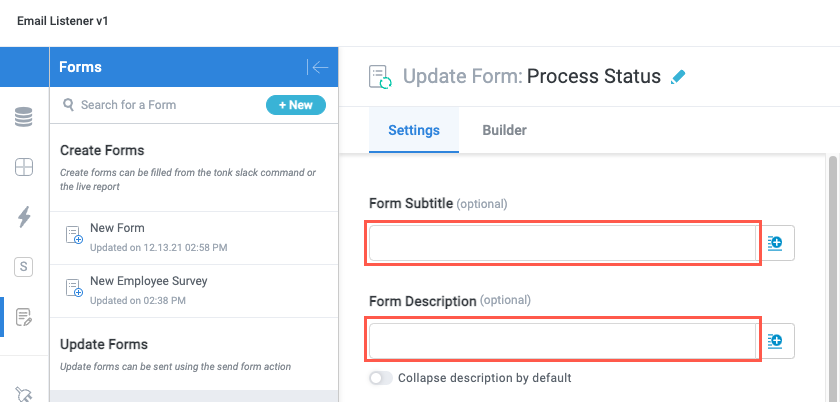Screen dimensions: 840x402
Task: Open the S icon in sidebar
Action: (24, 266)
